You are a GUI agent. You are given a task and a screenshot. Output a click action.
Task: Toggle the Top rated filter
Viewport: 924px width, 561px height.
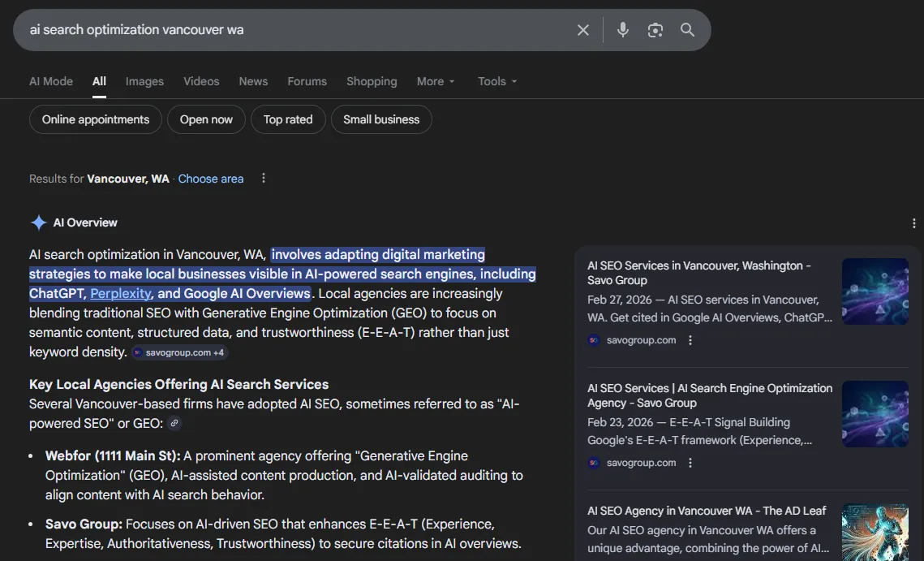(288, 119)
